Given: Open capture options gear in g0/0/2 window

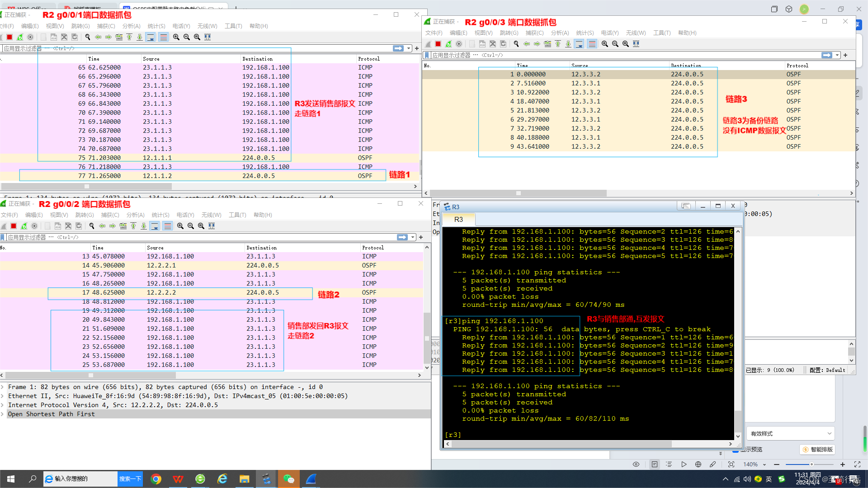Looking at the screenshot, I should click(34, 226).
